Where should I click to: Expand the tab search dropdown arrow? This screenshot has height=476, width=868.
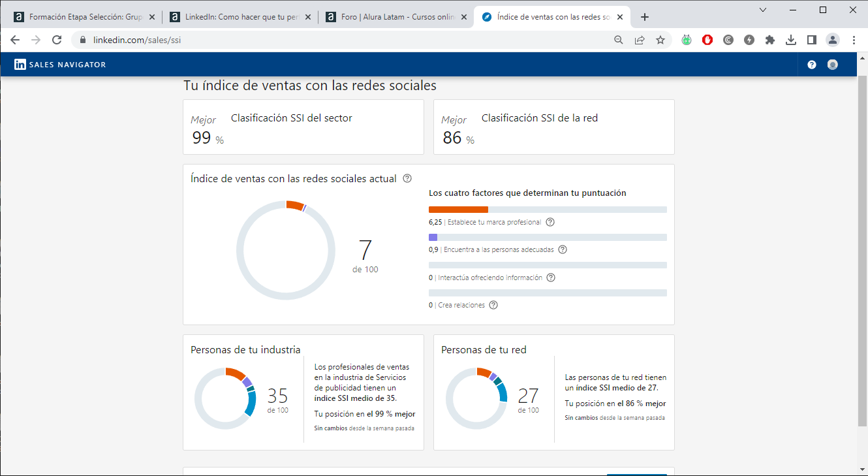click(x=764, y=10)
